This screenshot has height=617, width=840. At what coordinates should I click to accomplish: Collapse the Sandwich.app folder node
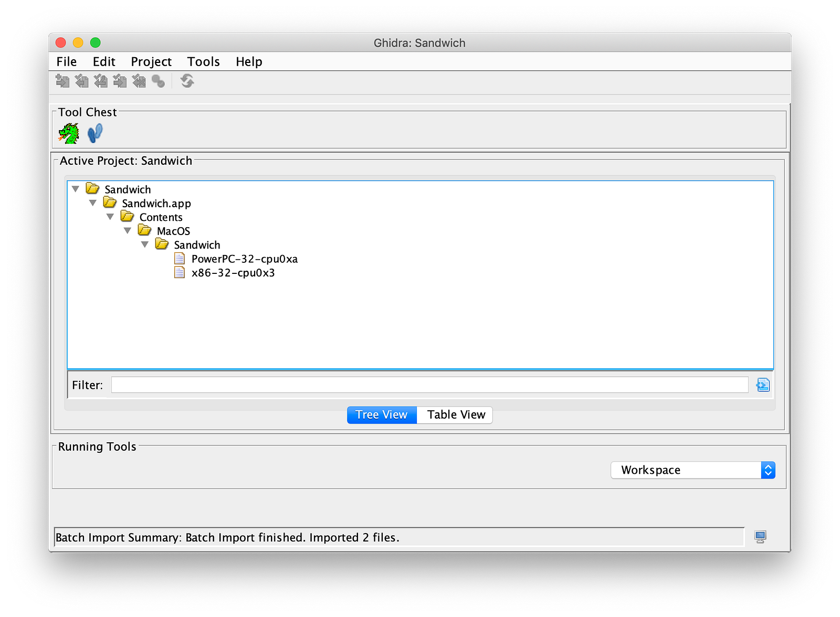[93, 203]
